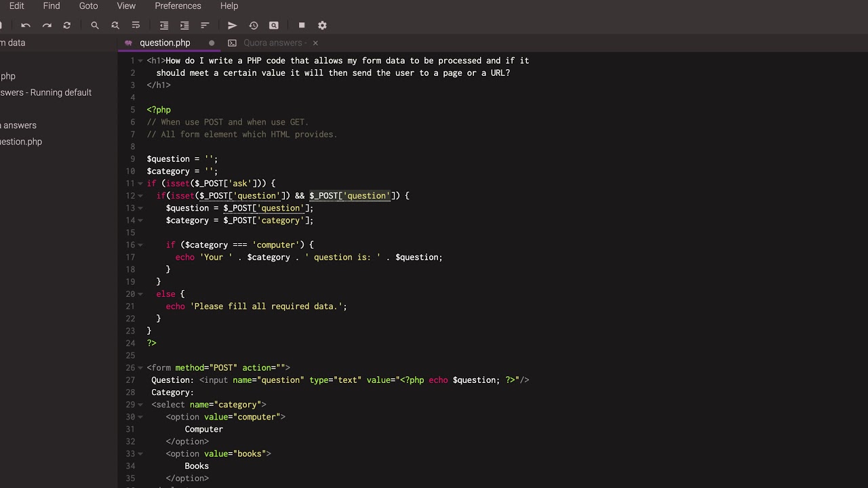Close the Quora answers tab
The width and height of the screenshot is (868, 488).
click(x=315, y=43)
